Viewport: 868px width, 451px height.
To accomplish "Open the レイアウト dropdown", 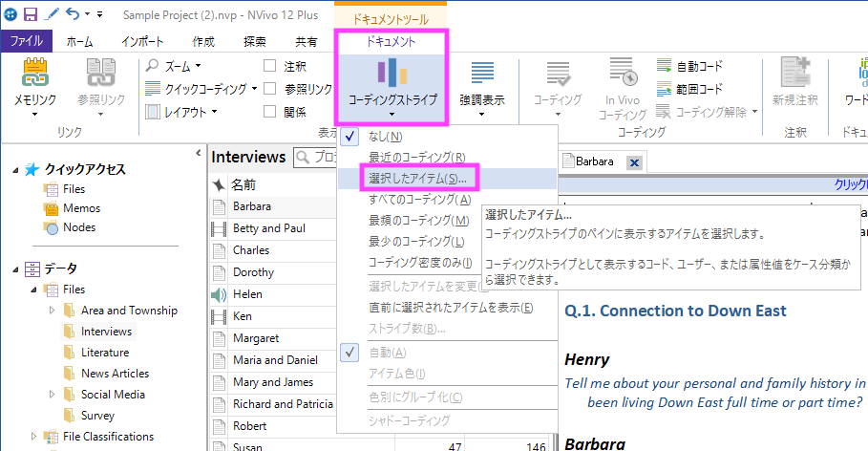I will (x=181, y=112).
